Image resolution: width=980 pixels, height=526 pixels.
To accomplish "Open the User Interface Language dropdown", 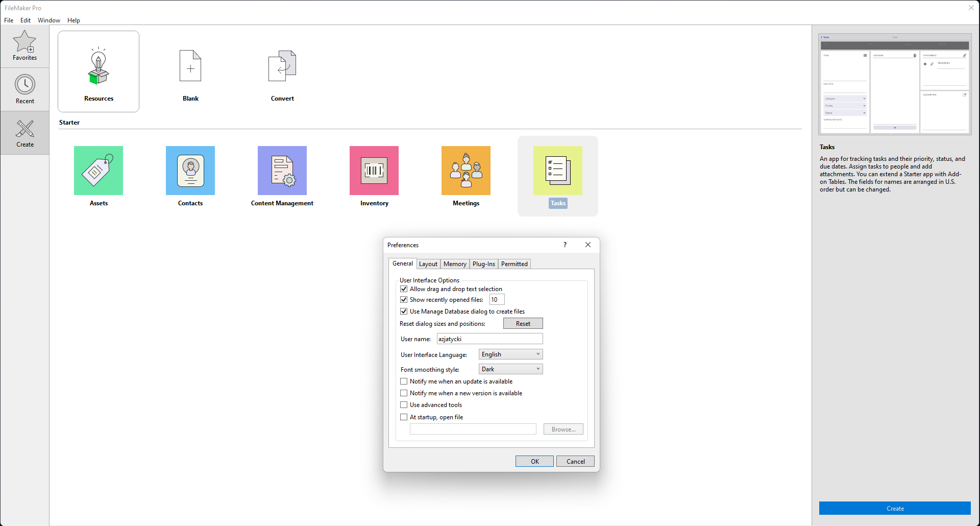I will click(510, 354).
